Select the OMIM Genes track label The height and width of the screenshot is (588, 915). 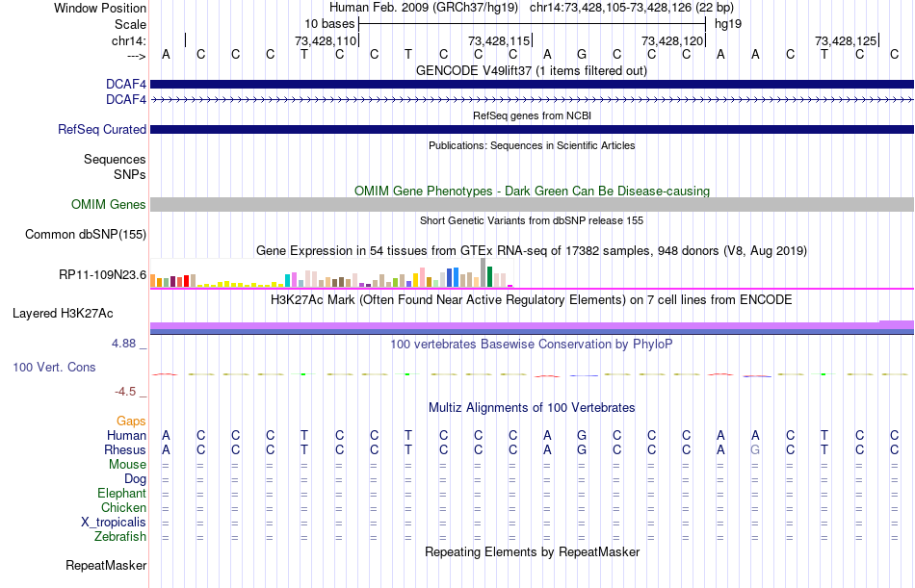click(x=108, y=205)
